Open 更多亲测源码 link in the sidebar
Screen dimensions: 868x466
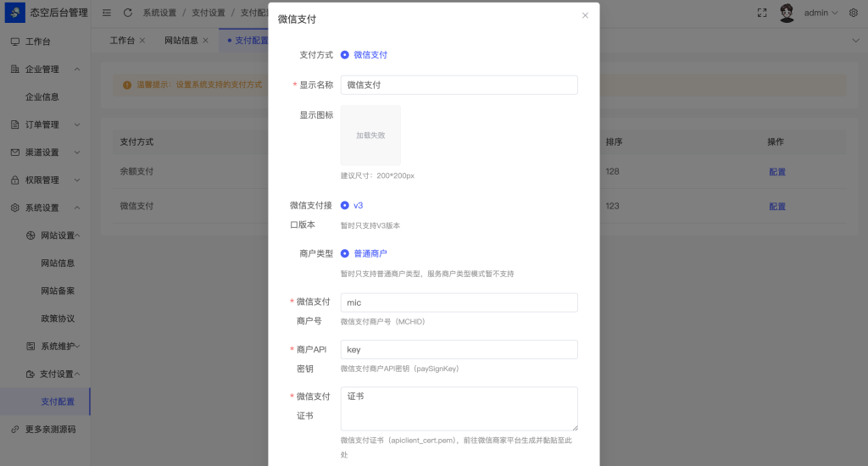tap(50, 429)
